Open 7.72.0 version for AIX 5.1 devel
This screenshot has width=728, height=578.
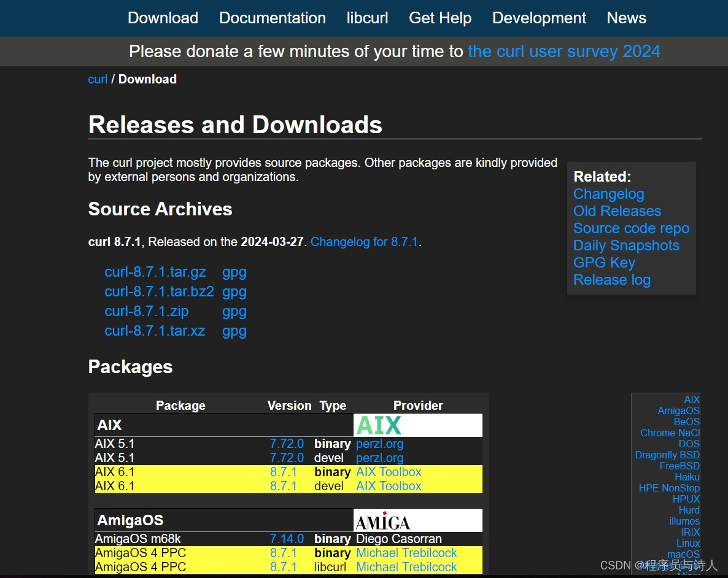point(287,458)
